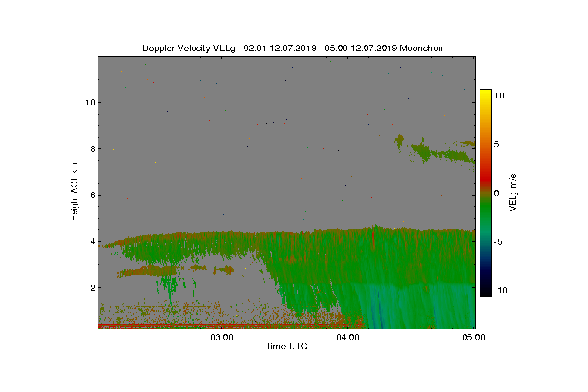Click the colorbar value '-10'
Image resolution: width=588 pixels, height=392 pixels.
500,290
